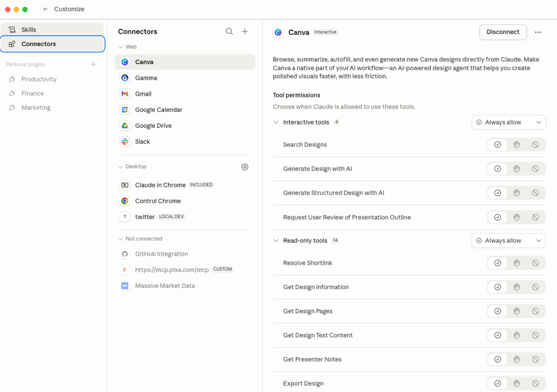Collapse the Interactive tools section

(x=276, y=122)
